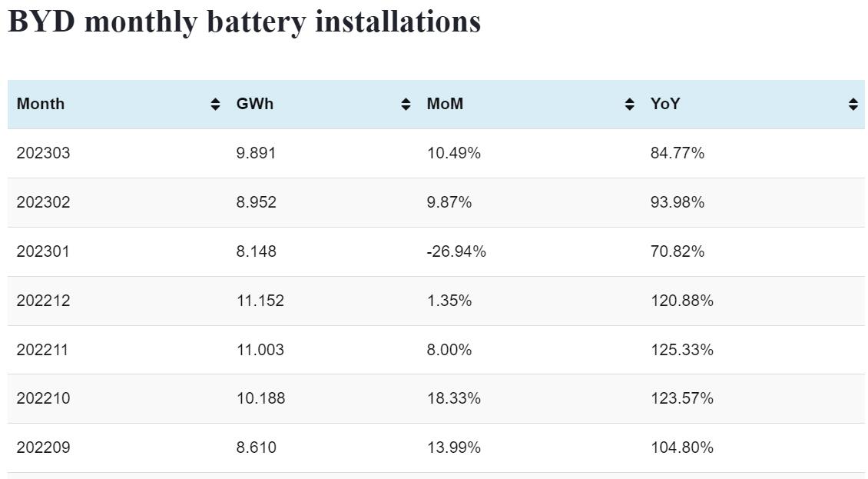Click the sort arrows in Month column
The width and height of the screenshot is (868, 479).
click(215, 105)
